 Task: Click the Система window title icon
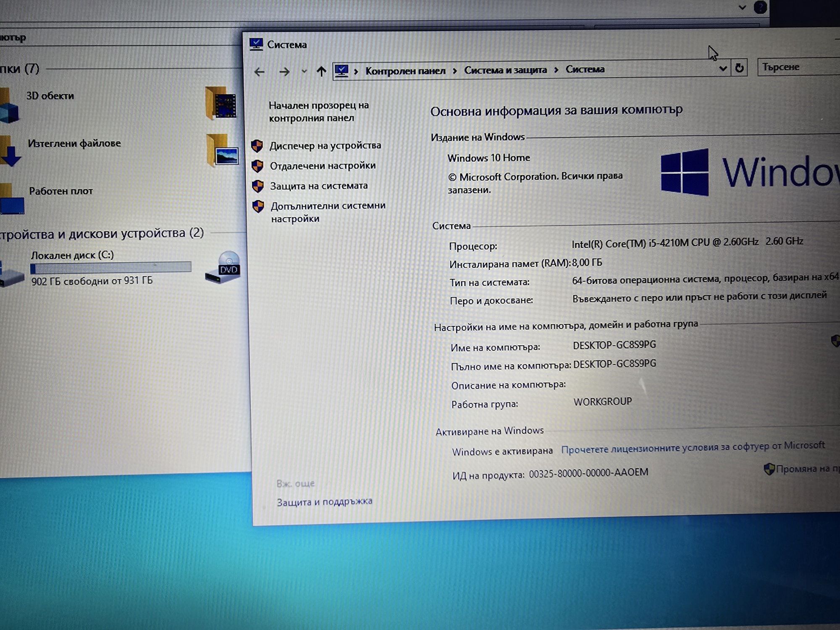point(256,44)
